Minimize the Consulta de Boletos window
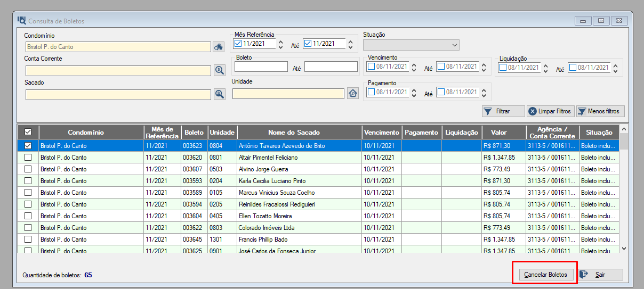This screenshot has height=289, width=644. click(583, 21)
